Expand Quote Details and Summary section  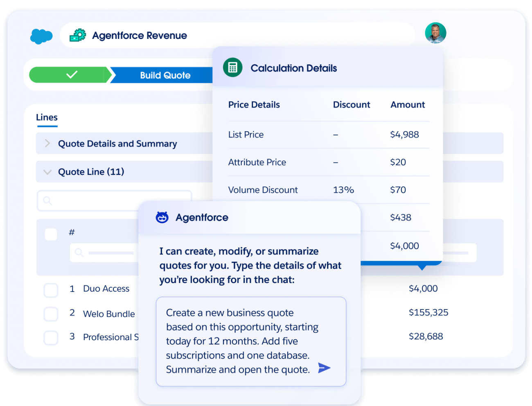124,144
